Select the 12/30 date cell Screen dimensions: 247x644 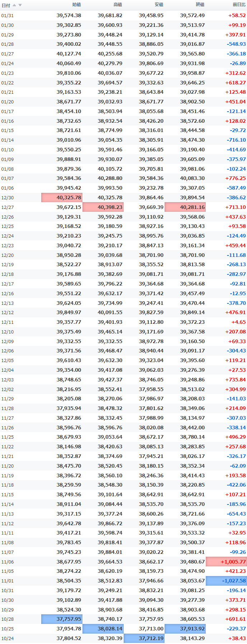coord(8,198)
